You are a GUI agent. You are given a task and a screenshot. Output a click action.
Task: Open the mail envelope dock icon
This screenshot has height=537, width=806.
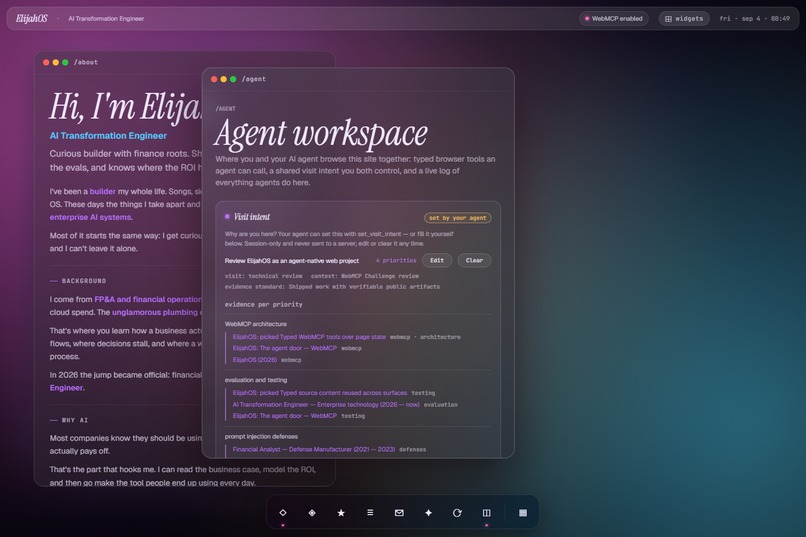[x=399, y=513]
